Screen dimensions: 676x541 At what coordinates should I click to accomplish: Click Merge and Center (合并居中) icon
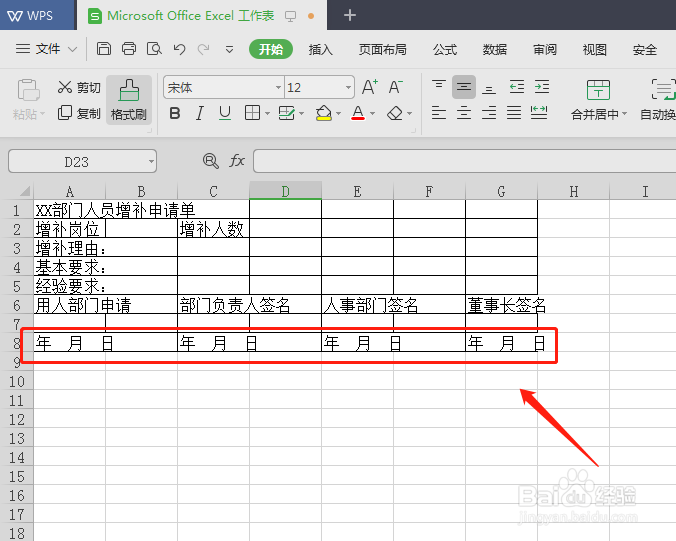[598, 90]
